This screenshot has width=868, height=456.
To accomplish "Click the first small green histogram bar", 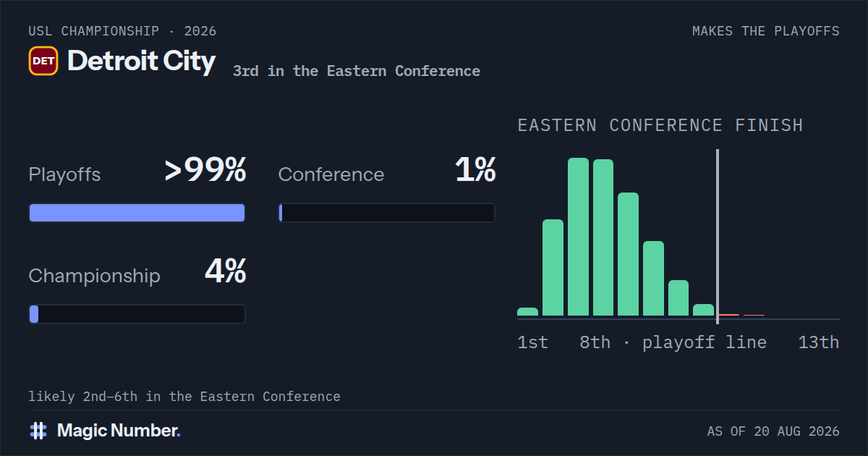I will click(528, 312).
